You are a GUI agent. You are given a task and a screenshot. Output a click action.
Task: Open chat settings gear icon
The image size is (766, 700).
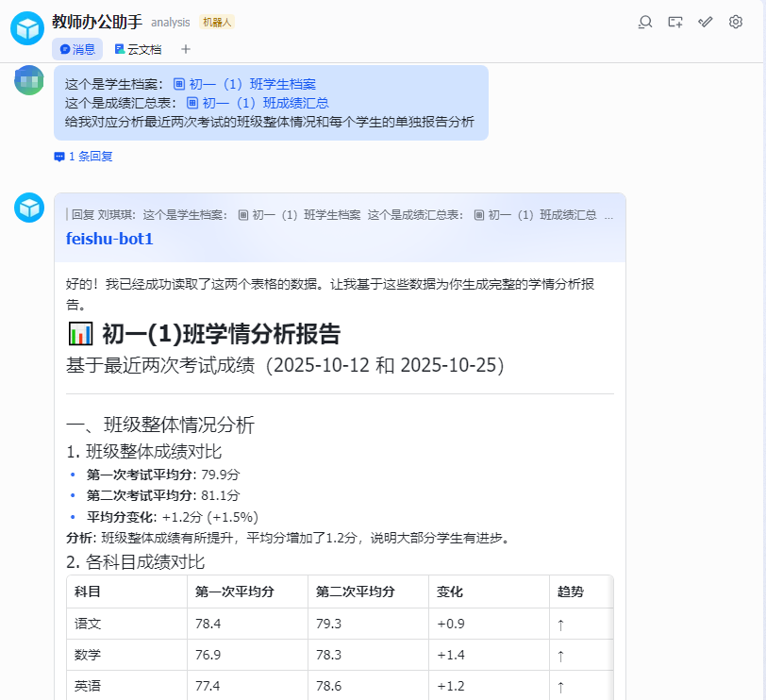pyautogui.click(x=735, y=22)
